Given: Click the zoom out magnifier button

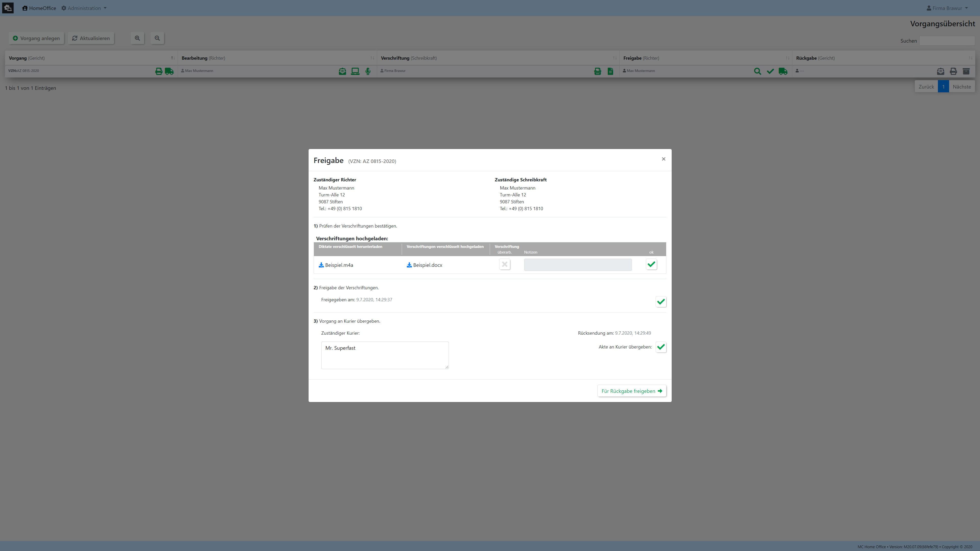Looking at the screenshot, I should coord(157,38).
